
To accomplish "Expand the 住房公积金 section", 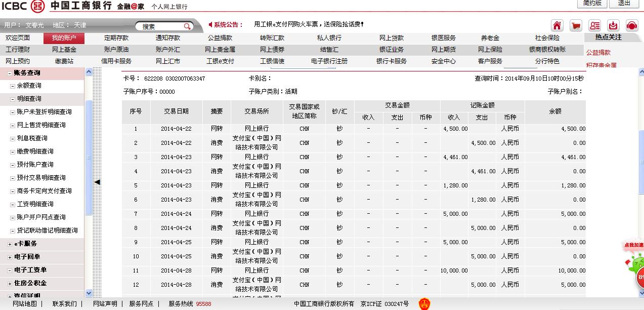I will 10,283.
